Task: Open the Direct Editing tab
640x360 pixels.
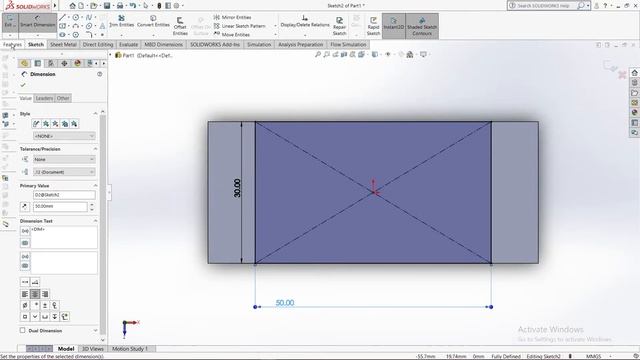Action: click(98, 44)
